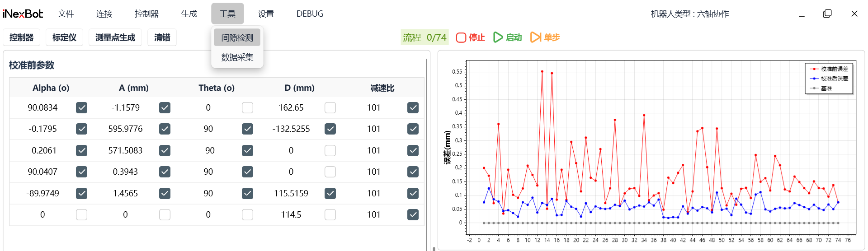The image size is (868, 251).
Task: Click the 流程 0/74 progress indicator
Action: coord(425,37)
